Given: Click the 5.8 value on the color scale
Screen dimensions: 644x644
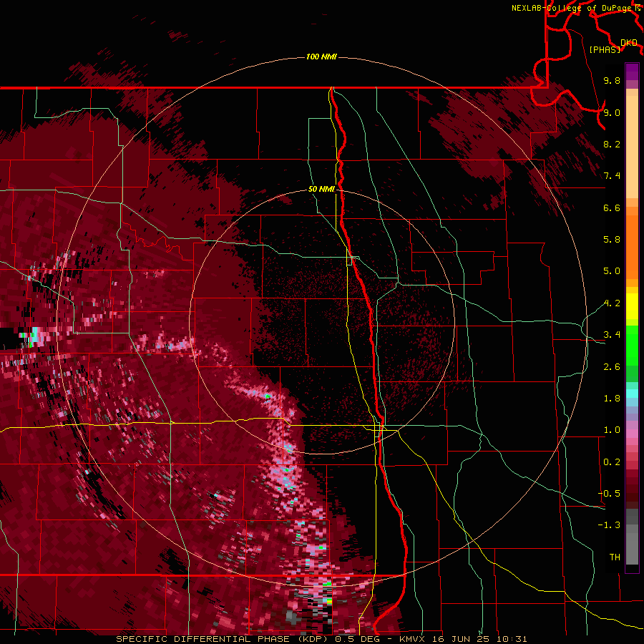Looking at the screenshot, I should pyautogui.click(x=612, y=240).
